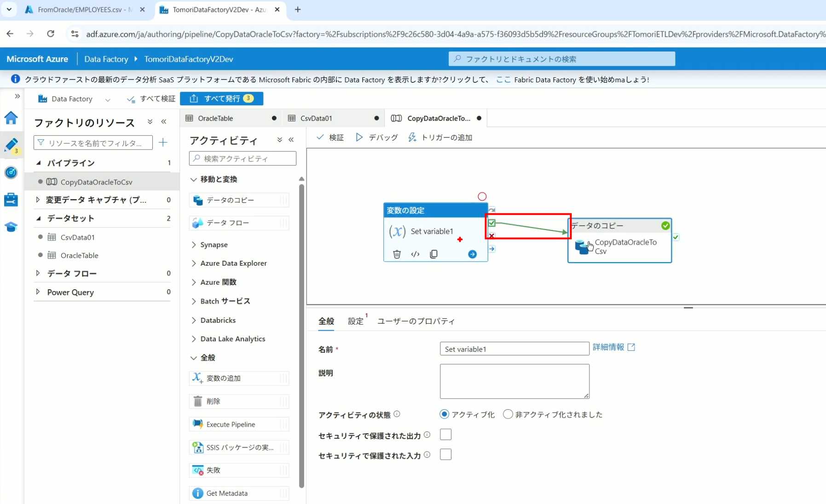826x504 pixels.
Task: Select the 非アクティブ化されました radio button
Action: (x=508, y=414)
